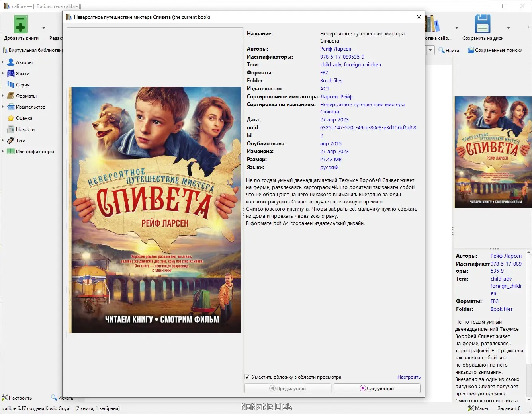Open the Макет layout icon
The image size is (532, 414).
471,408
